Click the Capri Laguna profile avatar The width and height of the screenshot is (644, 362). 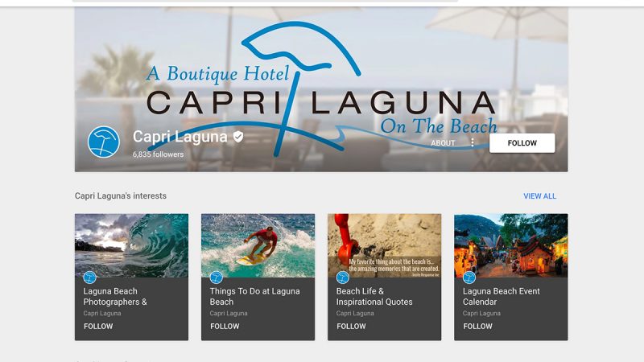click(x=104, y=142)
